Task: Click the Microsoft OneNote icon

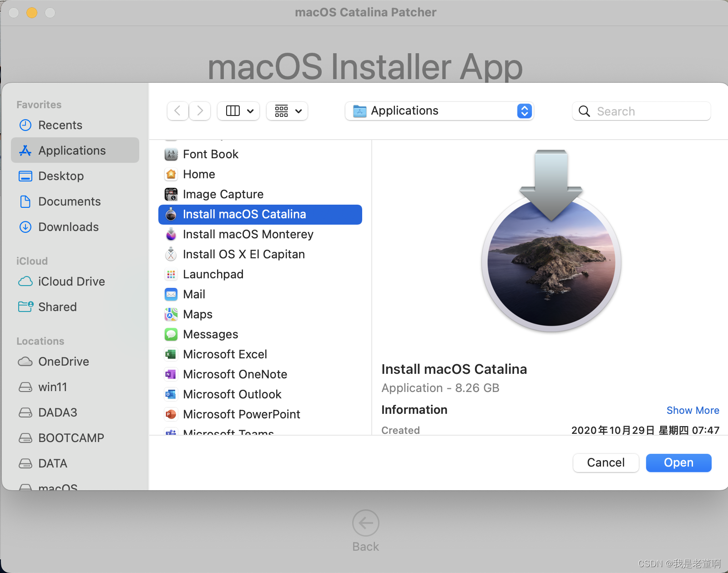Action: (171, 374)
